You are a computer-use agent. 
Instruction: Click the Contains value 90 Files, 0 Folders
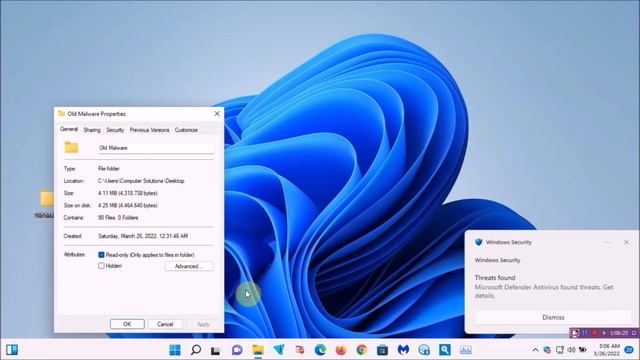point(118,218)
